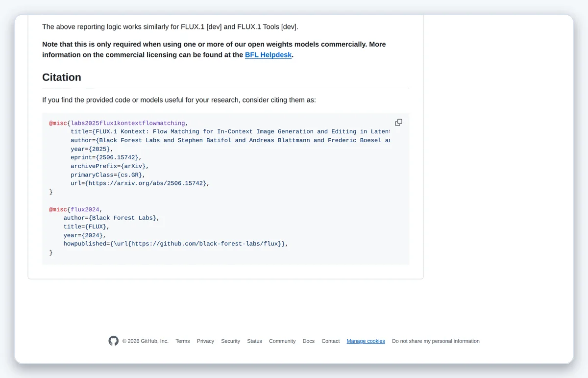Click the arxiv.org/abs/2506.15742 url line
The width and height of the screenshot is (588, 378).
[x=140, y=183]
